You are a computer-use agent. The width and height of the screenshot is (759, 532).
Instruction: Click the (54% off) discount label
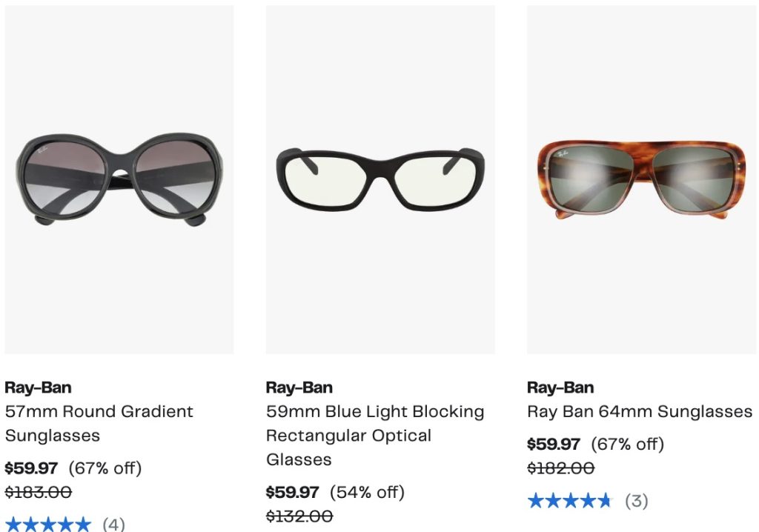coord(367,492)
